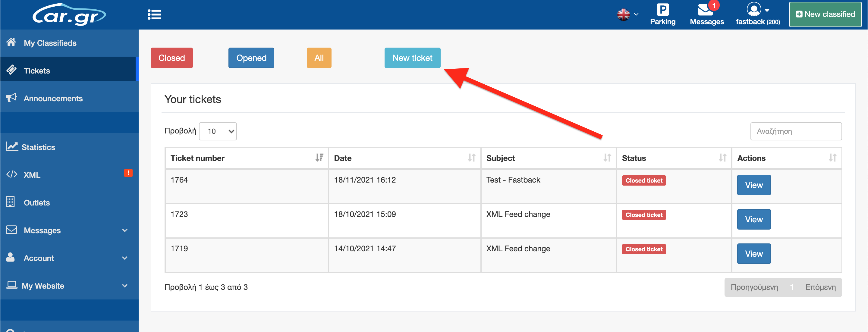The width and height of the screenshot is (868, 332).
Task: Click the chart icon beside Statistics
Action: [12, 146]
